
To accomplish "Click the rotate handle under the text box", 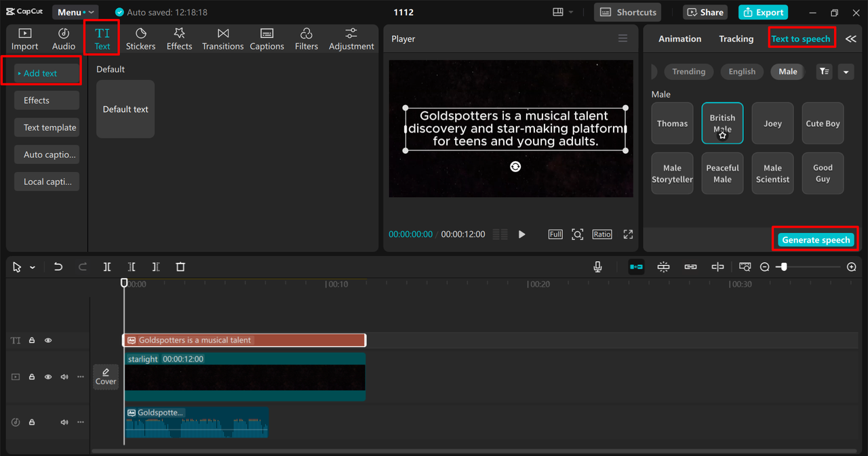I will [515, 167].
